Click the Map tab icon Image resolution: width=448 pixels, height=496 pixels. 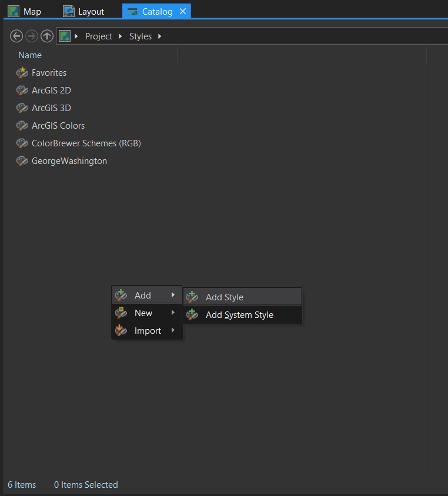coord(14,11)
